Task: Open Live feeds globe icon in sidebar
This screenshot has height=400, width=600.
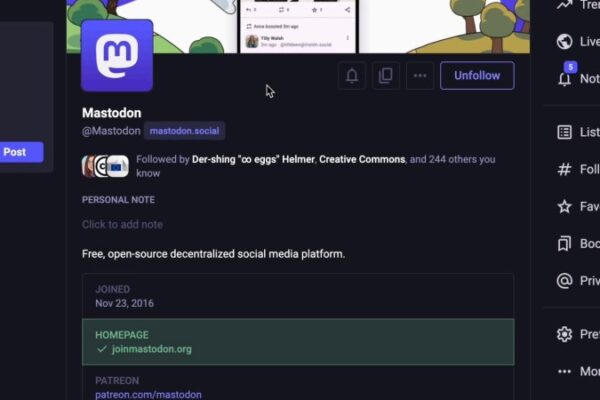Action: [564, 42]
